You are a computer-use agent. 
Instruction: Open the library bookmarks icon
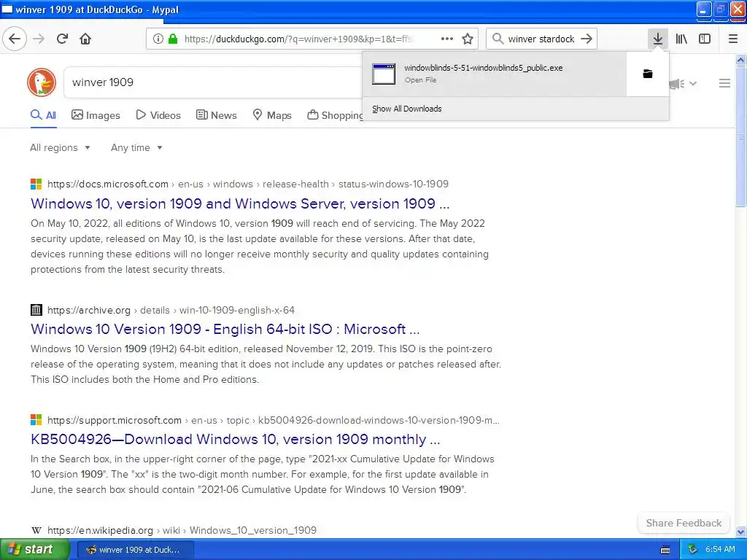pyautogui.click(x=681, y=39)
